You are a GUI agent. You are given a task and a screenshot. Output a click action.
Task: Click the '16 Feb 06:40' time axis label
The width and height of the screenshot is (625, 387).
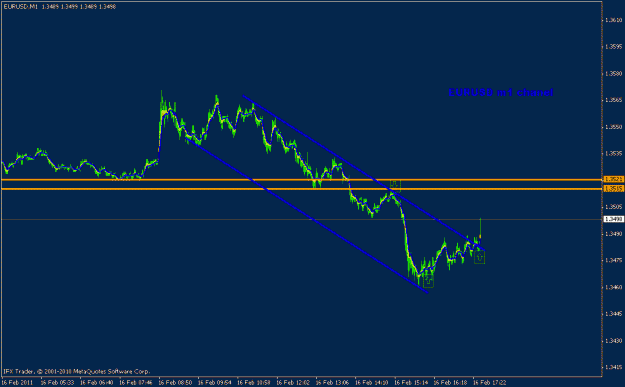tap(96, 383)
